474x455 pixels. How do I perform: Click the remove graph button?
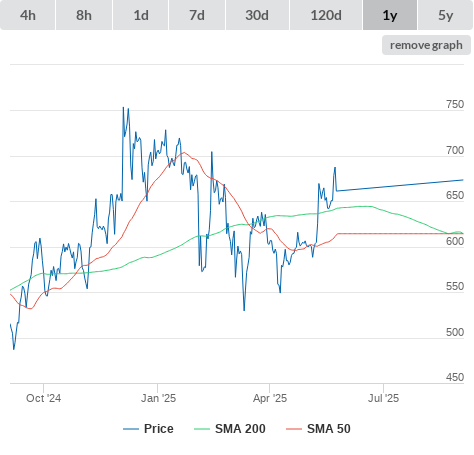426,45
